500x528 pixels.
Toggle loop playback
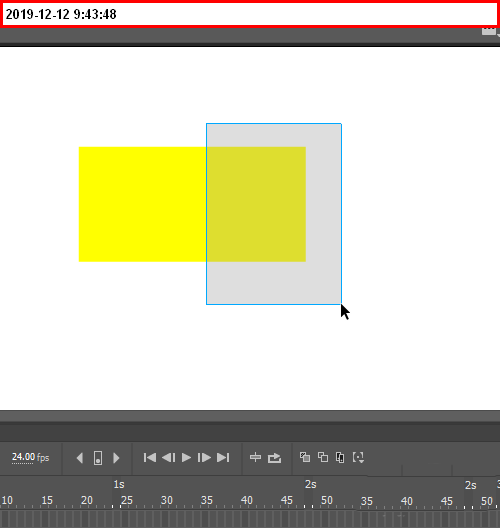[274, 458]
